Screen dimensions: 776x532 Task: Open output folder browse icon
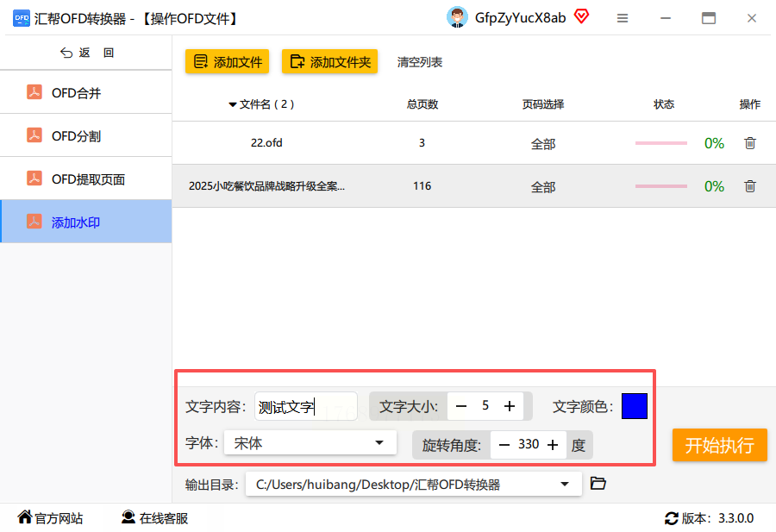pyautogui.click(x=598, y=483)
